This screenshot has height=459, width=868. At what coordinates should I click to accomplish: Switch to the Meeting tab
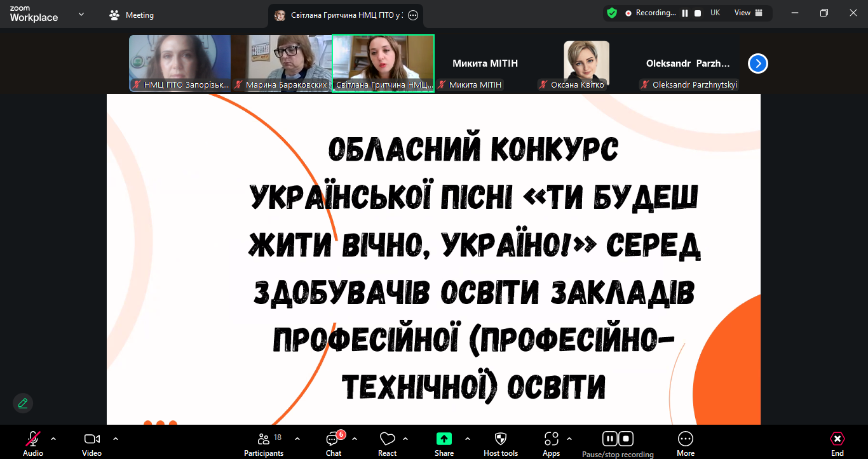point(132,15)
